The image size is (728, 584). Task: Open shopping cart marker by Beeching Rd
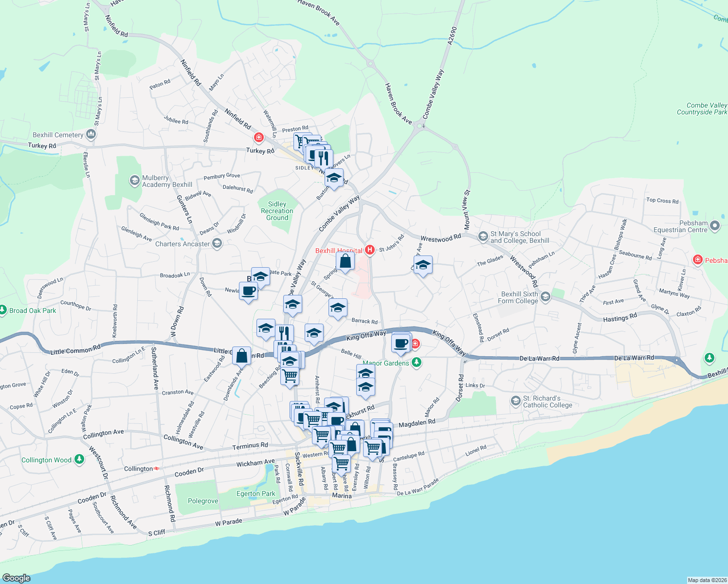coord(290,376)
